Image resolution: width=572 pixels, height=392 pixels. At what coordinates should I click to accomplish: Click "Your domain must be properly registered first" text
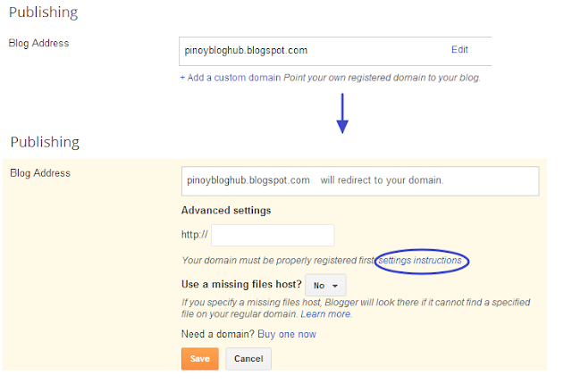point(278,261)
